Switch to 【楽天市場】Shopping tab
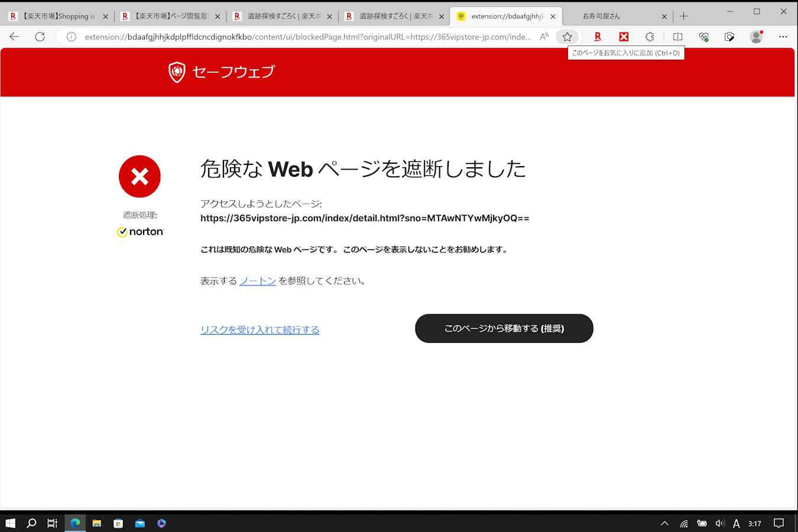This screenshot has width=798, height=532. (59, 17)
